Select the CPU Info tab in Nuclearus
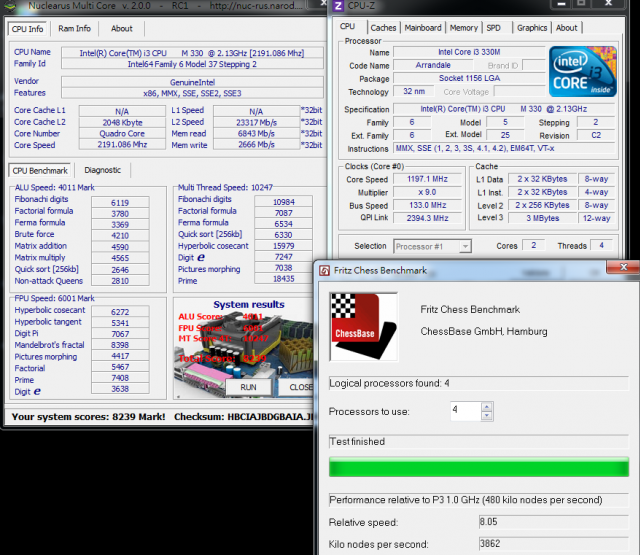This screenshot has height=555, width=640. point(27,29)
